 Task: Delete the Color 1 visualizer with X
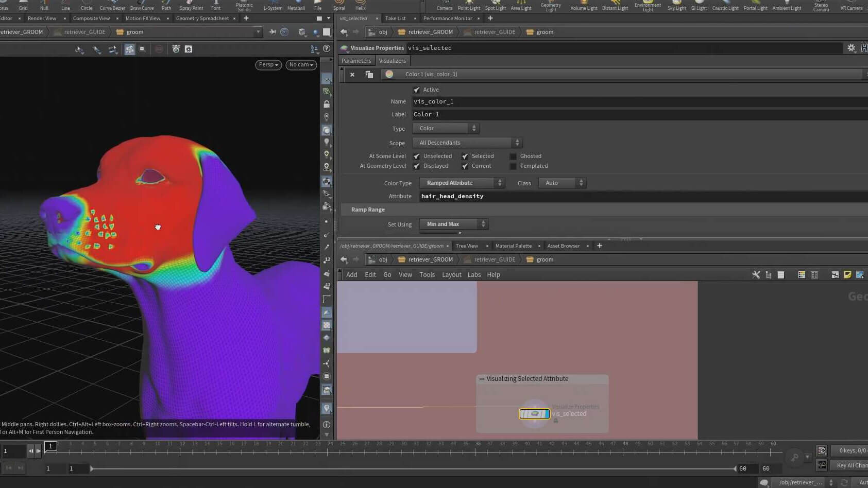(x=352, y=75)
